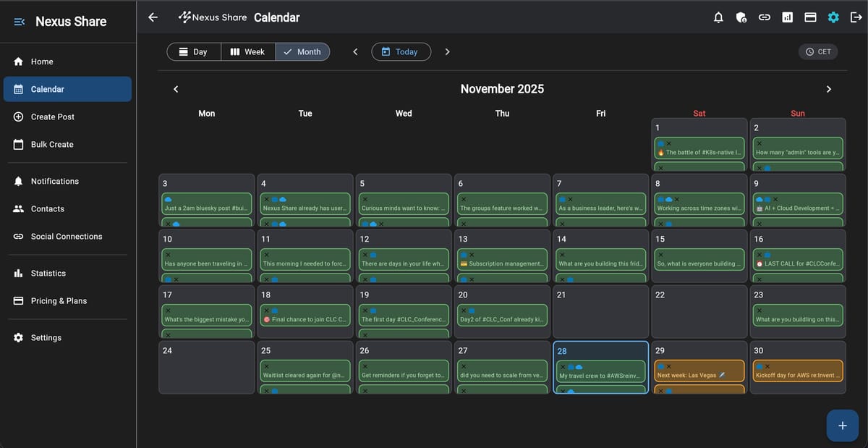Open the Settings gear icon in the header
The image size is (868, 448).
(x=833, y=17)
